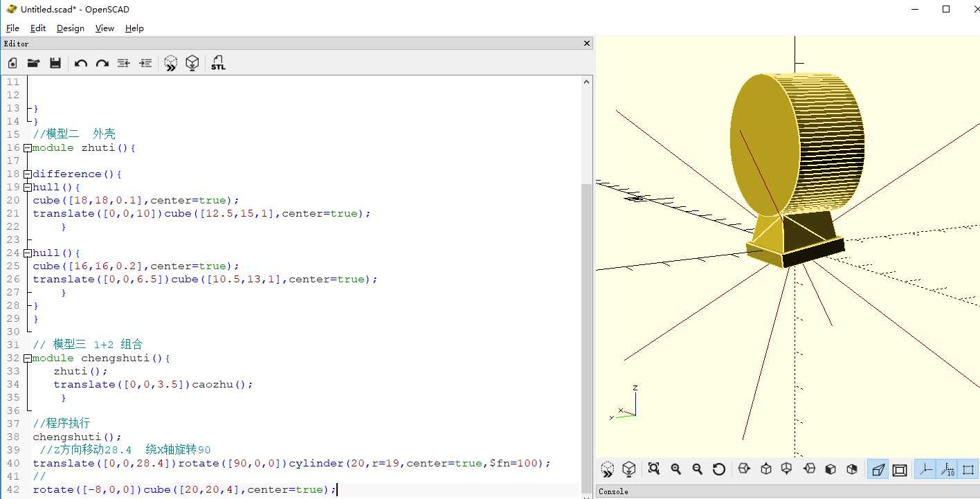Viewport: 980px width, 499px height.
Task: Click the yellow cylinder model in viewport
Action: [796, 145]
